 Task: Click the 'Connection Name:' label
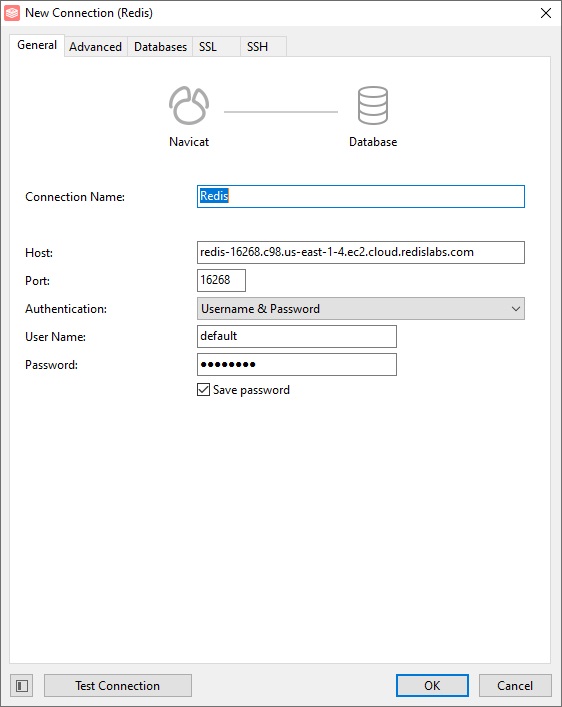click(75, 197)
